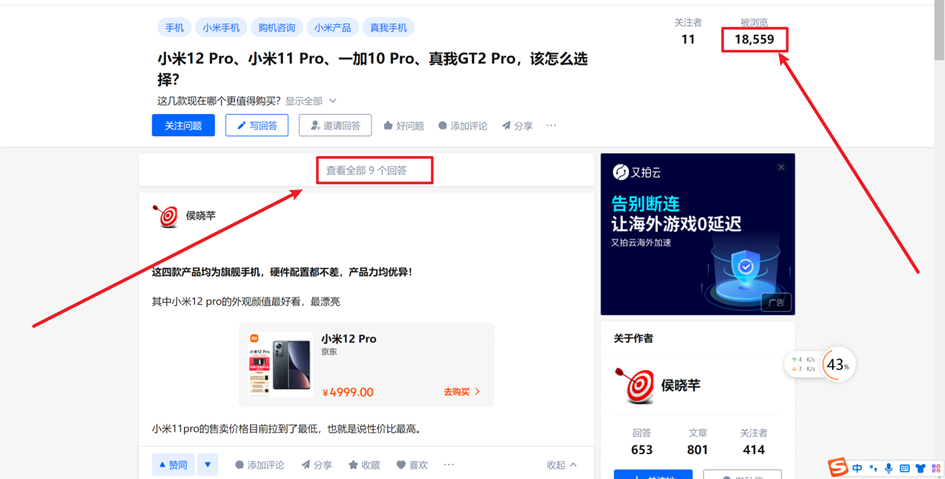The width and height of the screenshot is (945, 479).
Task: Click the Sogou microphone voice input icon
Action: (888, 468)
